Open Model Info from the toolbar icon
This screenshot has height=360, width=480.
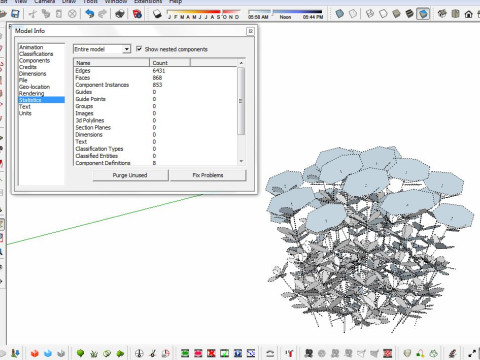click(x=137, y=14)
